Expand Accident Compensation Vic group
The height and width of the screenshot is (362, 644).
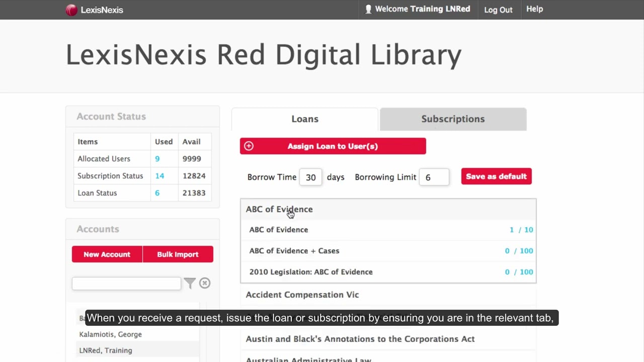click(388, 295)
